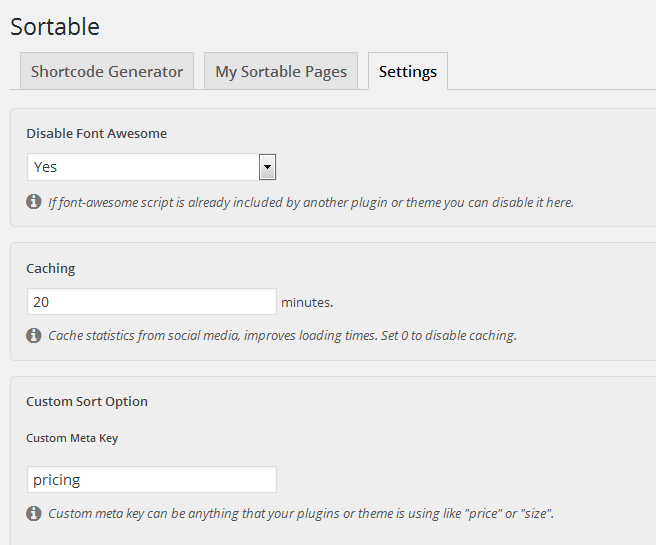The width and height of the screenshot is (656, 545).
Task: Click the Custom Meta Key label
Action: point(72,438)
